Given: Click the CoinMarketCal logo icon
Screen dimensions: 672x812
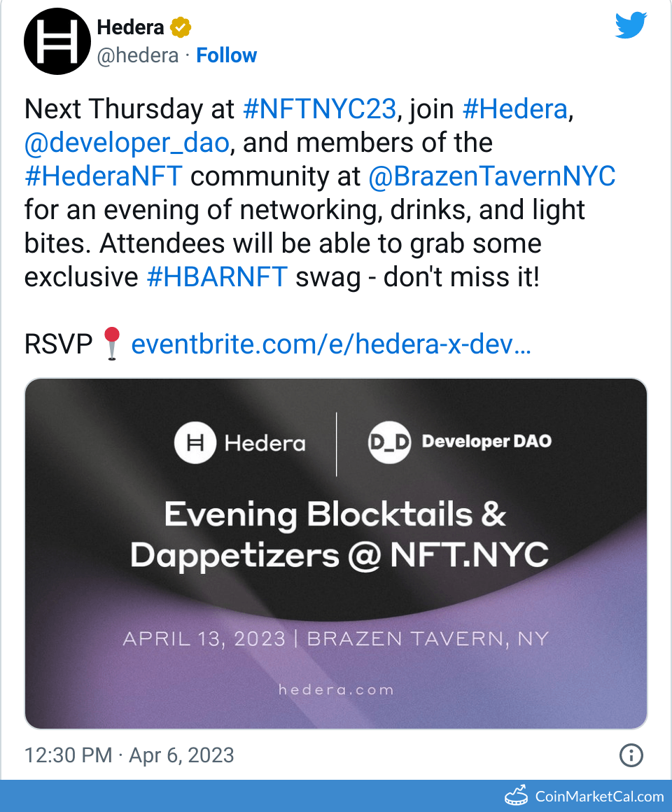Looking at the screenshot, I should (x=517, y=796).
